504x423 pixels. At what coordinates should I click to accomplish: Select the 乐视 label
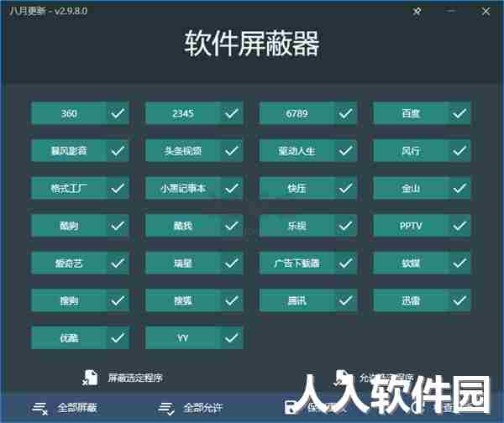[297, 226]
